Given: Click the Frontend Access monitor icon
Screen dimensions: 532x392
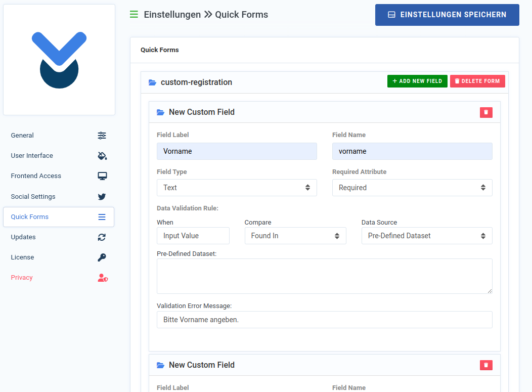Looking at the screenshot, I should click(x=102, y=176).
